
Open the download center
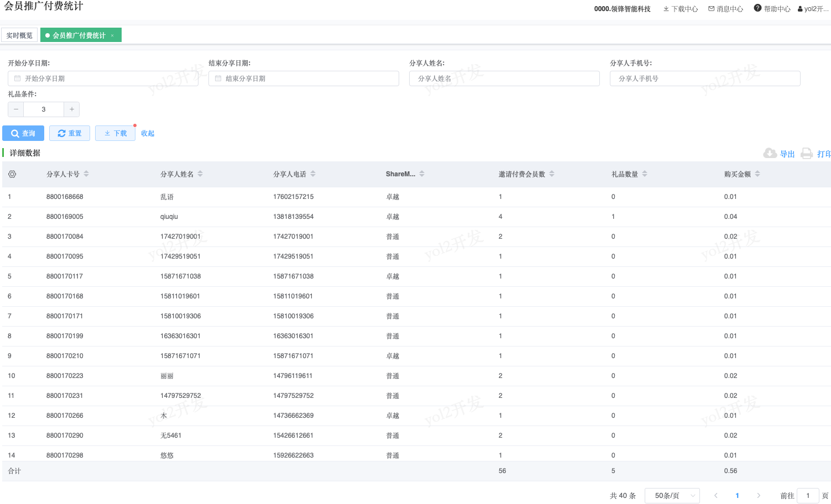(681, 9)
